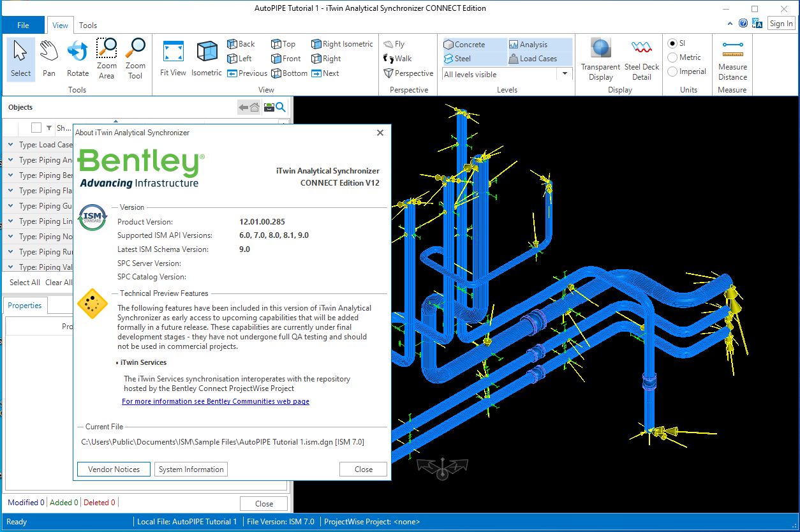
Task: Set the view to Front
Action: 286,59
